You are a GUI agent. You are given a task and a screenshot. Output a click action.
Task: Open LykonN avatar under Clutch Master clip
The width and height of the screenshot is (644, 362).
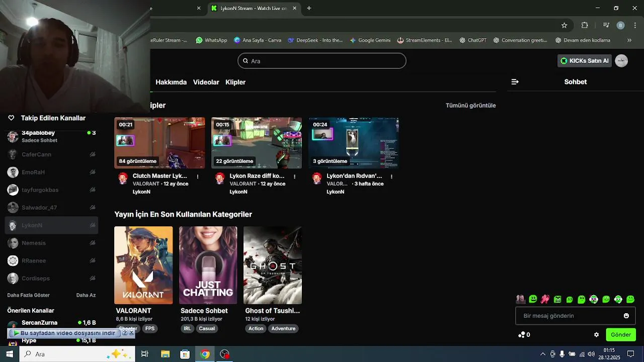tap(123, 178)
